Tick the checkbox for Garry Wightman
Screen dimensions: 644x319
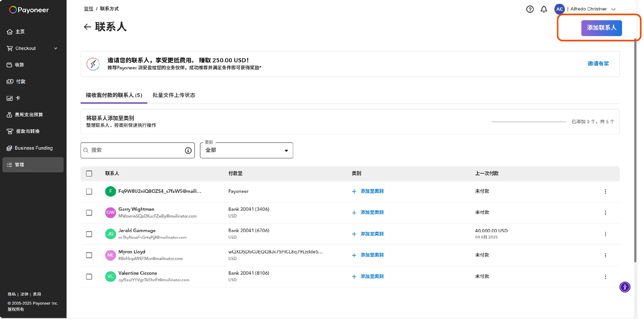89,213
